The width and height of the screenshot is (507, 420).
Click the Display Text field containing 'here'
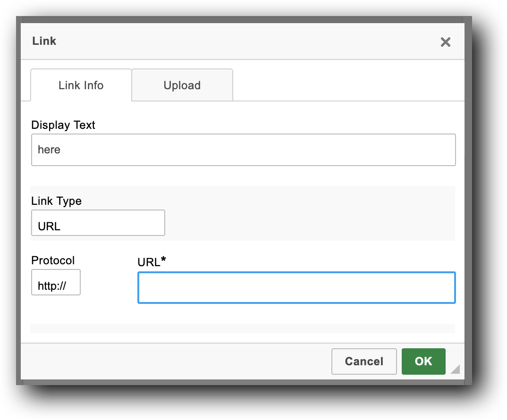click(243, 150)
